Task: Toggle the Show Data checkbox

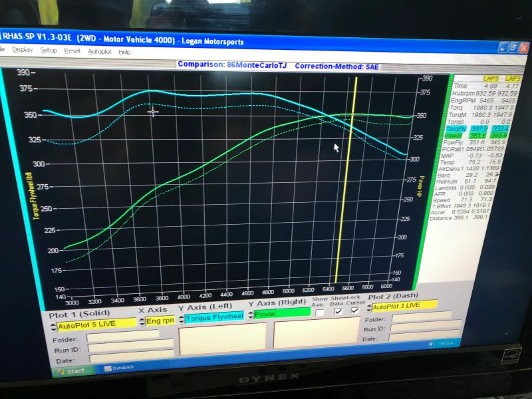Action: tap(338, 311)
